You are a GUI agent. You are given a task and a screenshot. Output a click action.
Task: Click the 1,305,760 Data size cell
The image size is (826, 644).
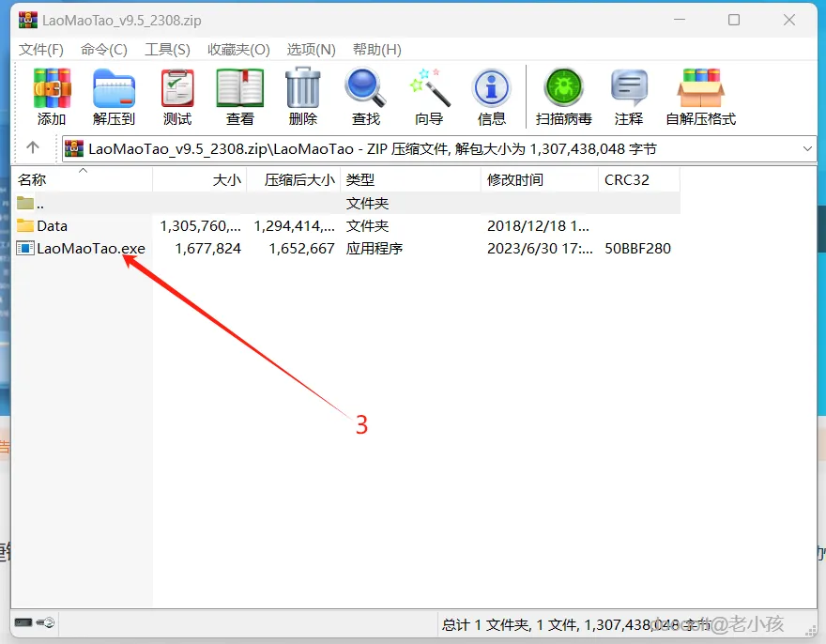201,226
